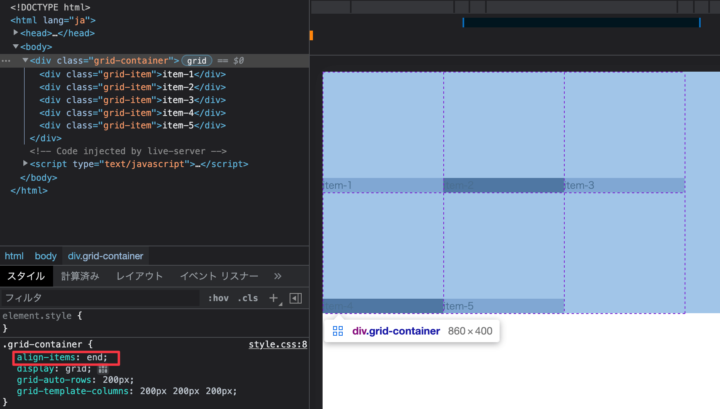Image resolution: width=720 pixels, height=409 pixels.
Task: Click item-5 in the page preview
Action: tap(504, 306)
